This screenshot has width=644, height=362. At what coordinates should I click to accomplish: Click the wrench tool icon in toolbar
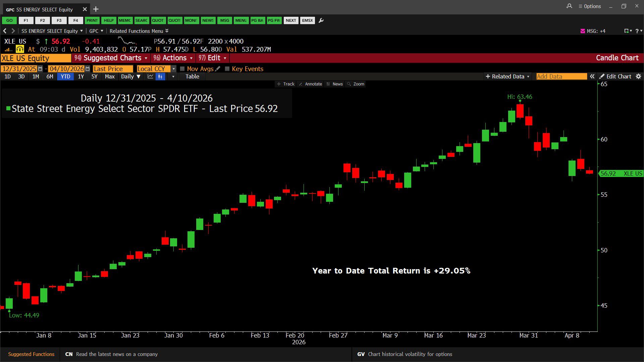[321, 20]
